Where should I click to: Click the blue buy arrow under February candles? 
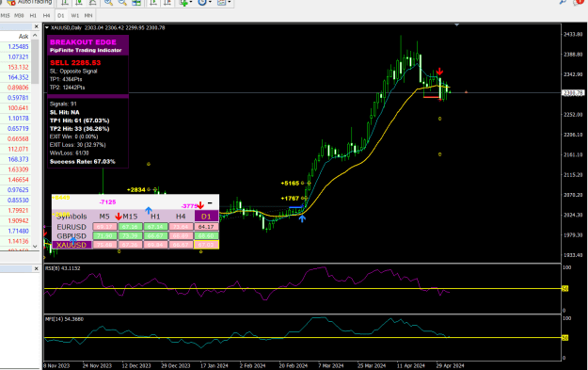[302, 218]
